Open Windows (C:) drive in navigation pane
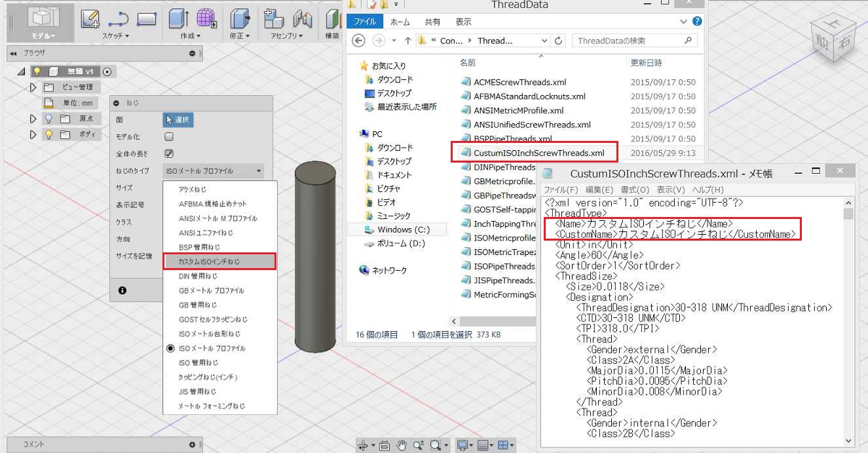 (396, 229)
